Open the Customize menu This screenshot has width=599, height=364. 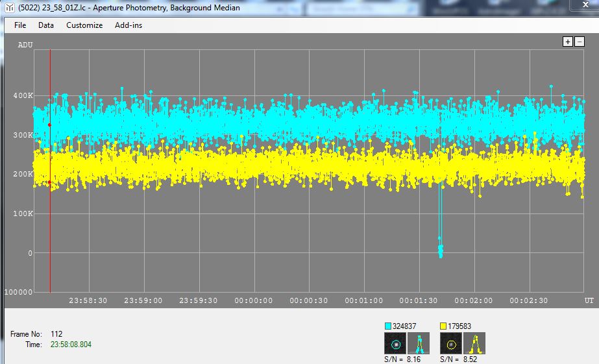coord(84,25)
